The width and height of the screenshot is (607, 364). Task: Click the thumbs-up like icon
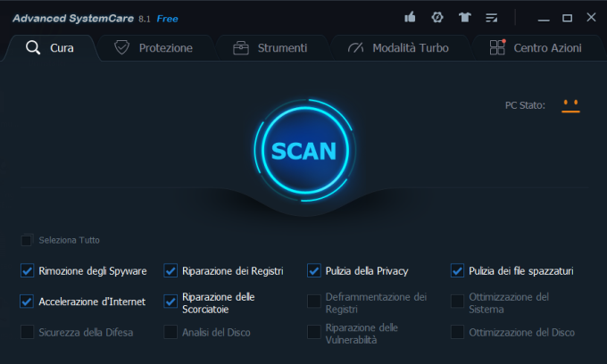[x=410, y=18]
